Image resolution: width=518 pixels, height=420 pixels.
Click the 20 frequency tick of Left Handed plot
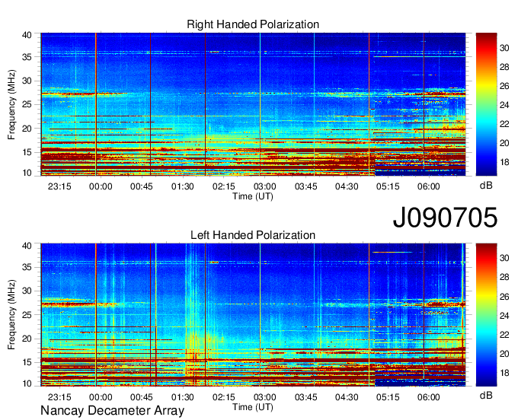point(27,339)
